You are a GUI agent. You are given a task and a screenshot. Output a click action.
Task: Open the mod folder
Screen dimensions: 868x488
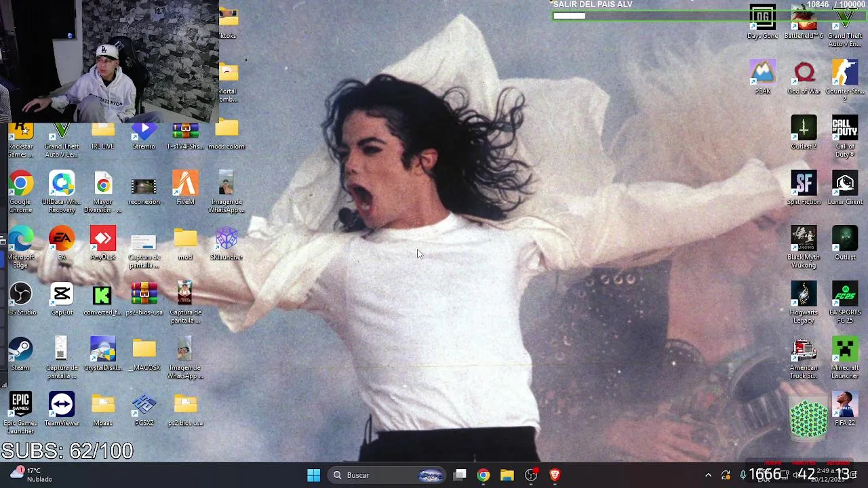tap(185, 243)
